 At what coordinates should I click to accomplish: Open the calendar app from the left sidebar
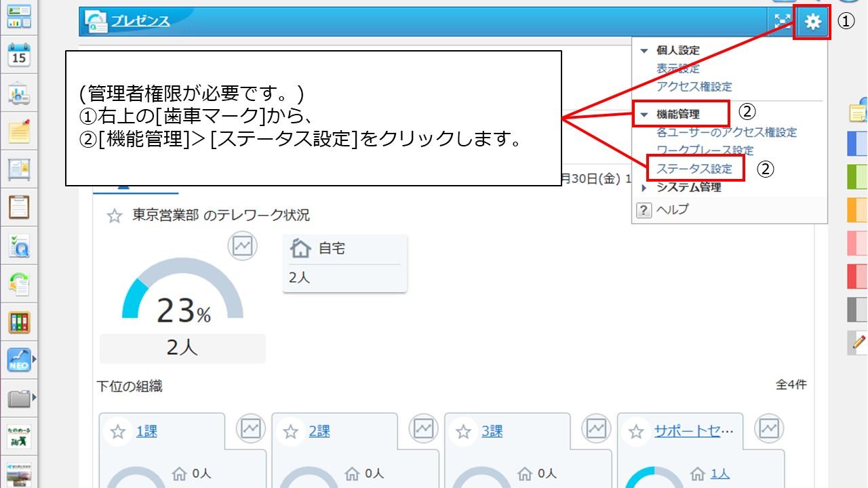coord(20,55)
